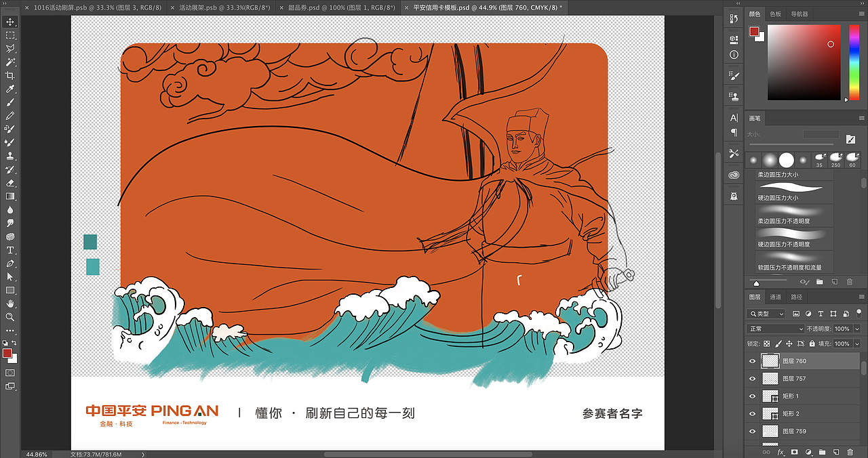The height and width of the screenshot is (458, 868).
Task: Select the 柔边圆压力不透明度 brush preset
Action: (795, 215)
